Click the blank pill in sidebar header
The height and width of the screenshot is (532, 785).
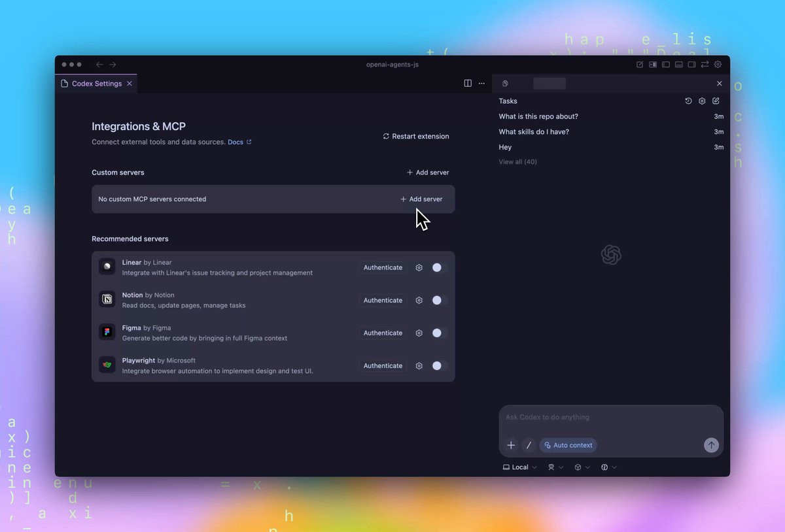(x=549, y=84)
